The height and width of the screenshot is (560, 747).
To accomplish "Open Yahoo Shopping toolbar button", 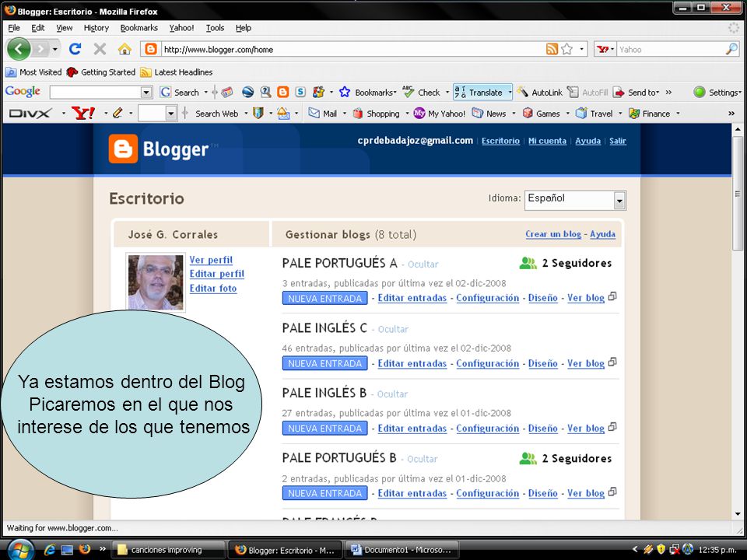I will coord(377,114).
